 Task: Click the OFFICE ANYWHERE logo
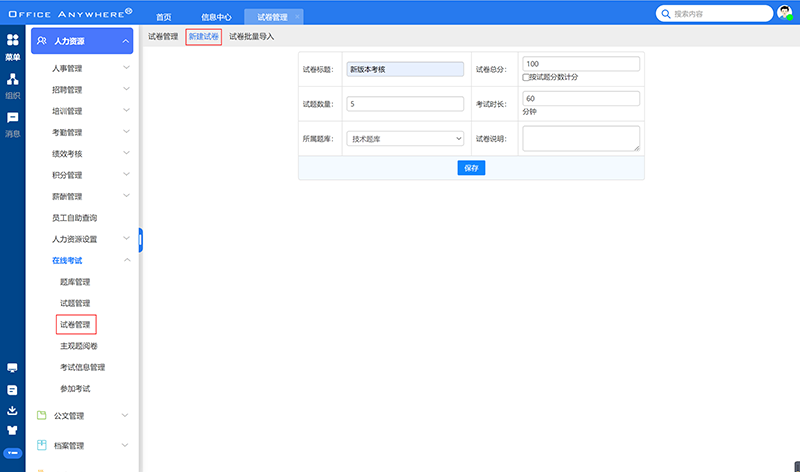pos(70,13)
